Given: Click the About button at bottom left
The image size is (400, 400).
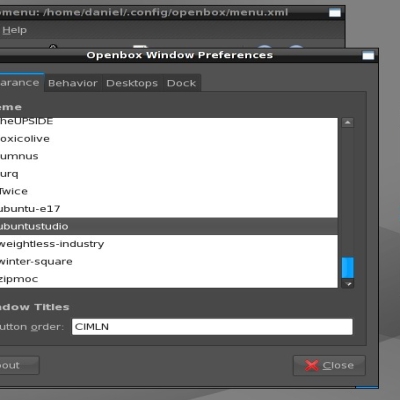Looking at the screenshot, I should tap(19, 365).
